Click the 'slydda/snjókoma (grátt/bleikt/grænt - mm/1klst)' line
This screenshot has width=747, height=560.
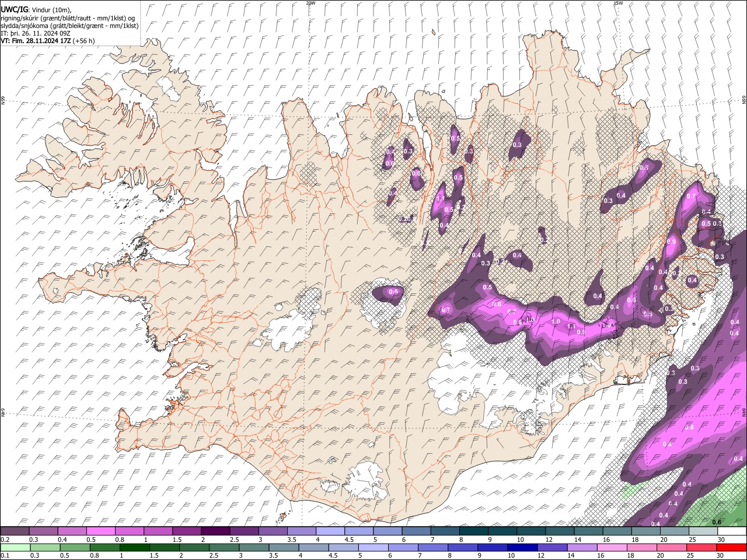(x=70, y=26)
